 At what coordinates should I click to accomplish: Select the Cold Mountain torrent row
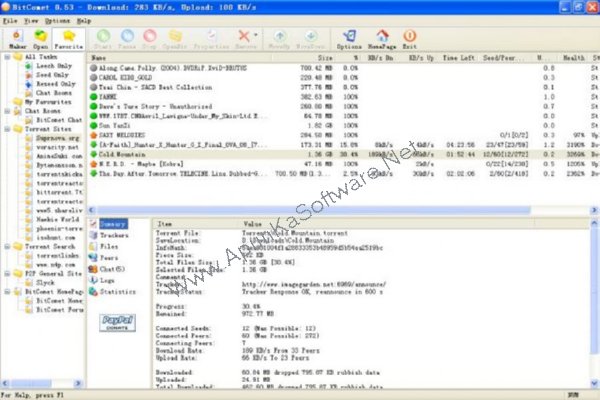[341, 154]
